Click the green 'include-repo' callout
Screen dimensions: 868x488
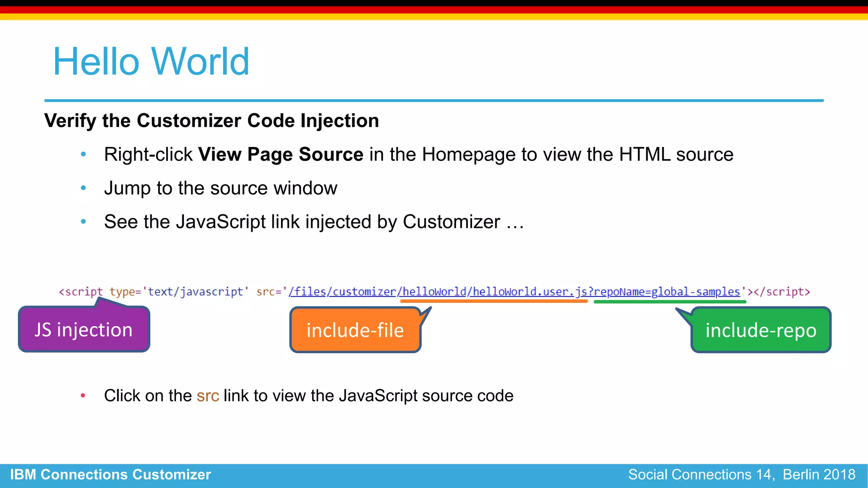(x=761, y=330)
